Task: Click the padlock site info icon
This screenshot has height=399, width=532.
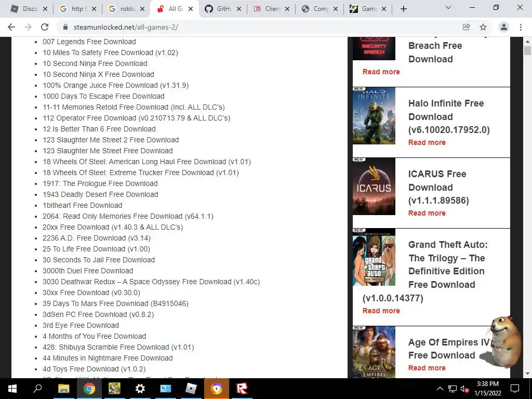Action: pyautogui.click(x=66, y=27)
